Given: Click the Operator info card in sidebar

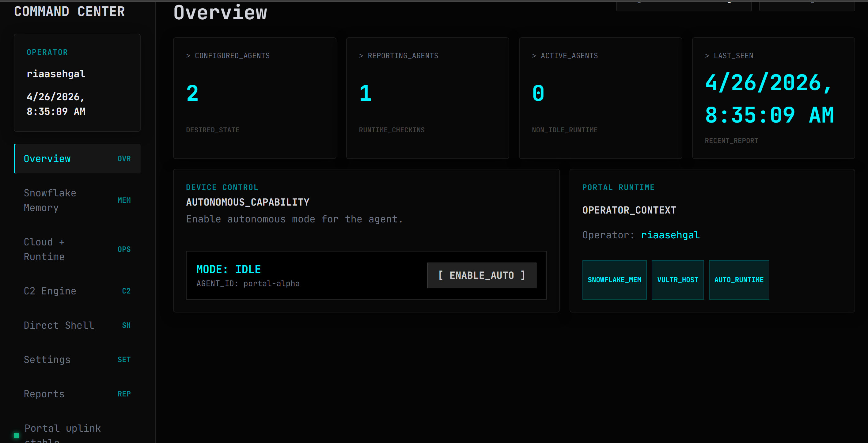Looking at the screenshot, I should tap(77, 82).
